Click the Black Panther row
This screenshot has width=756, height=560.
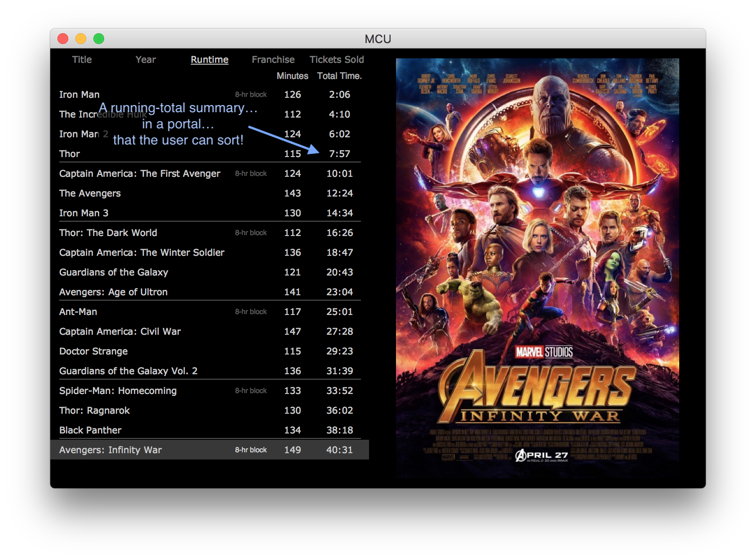click(x=90, y=430)
